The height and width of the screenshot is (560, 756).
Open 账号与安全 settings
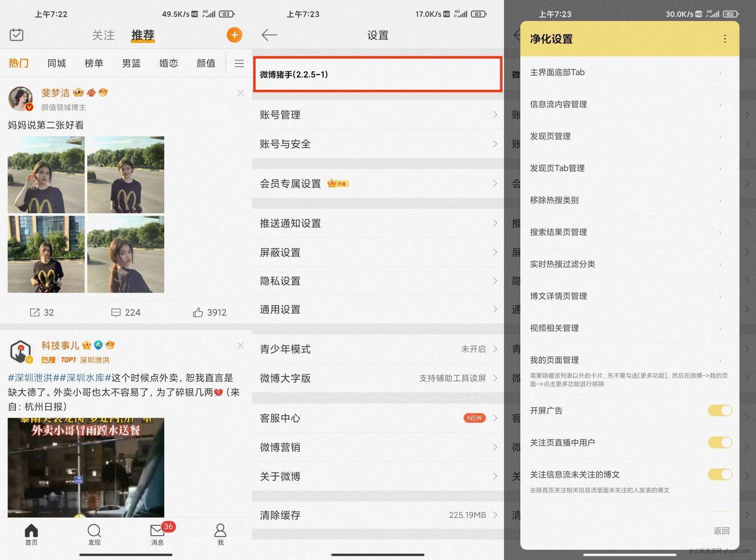pos(378,144)
